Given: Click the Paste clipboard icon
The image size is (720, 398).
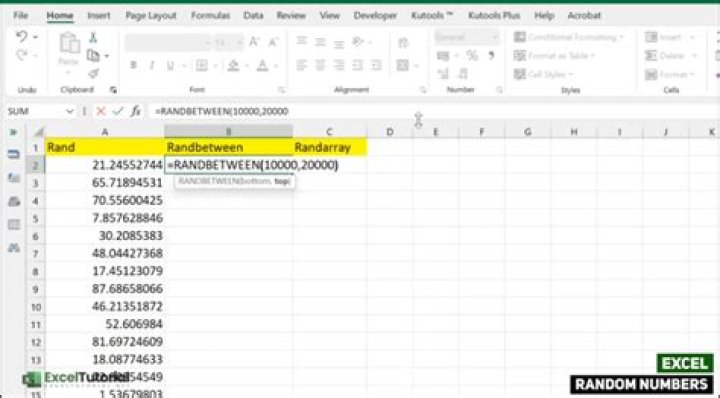Looking at the screenshot, I should click(x=69, y=43).
